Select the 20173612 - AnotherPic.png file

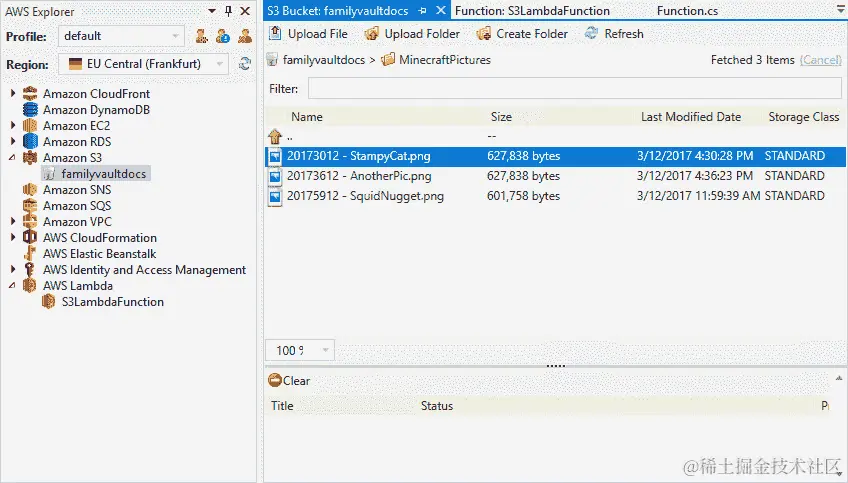point(555,176)
